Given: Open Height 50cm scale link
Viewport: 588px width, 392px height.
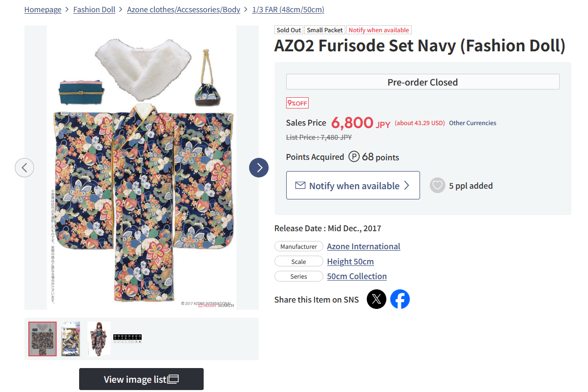Looking at the screenshot, I should (x=350, y=261).
